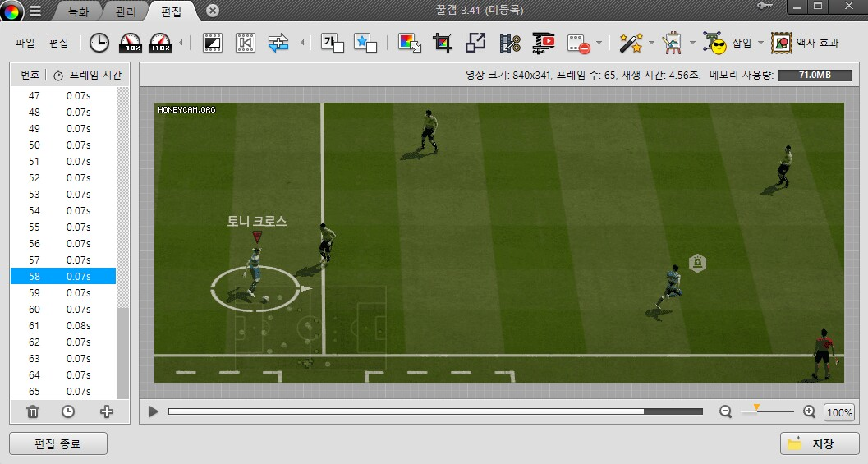Click the zoom in magnifier icon
Viewport: 868px width, 464px height.
point(809,412)
